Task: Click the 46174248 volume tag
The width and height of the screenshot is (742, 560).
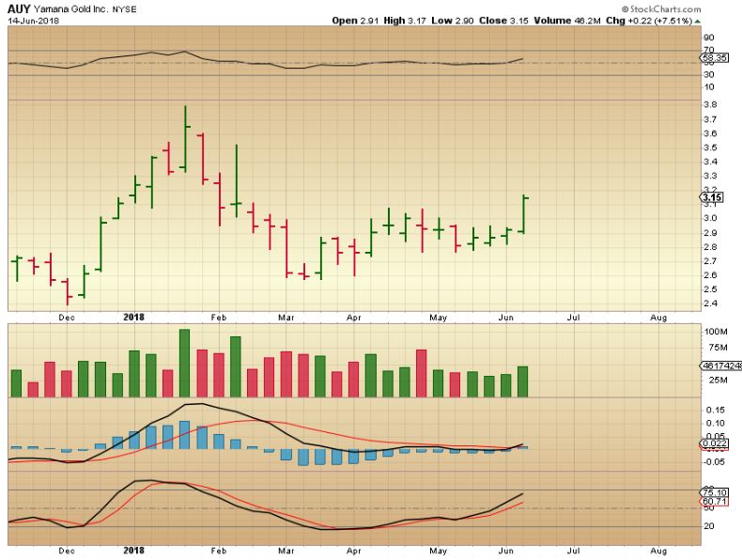Action: click(721, 366)
